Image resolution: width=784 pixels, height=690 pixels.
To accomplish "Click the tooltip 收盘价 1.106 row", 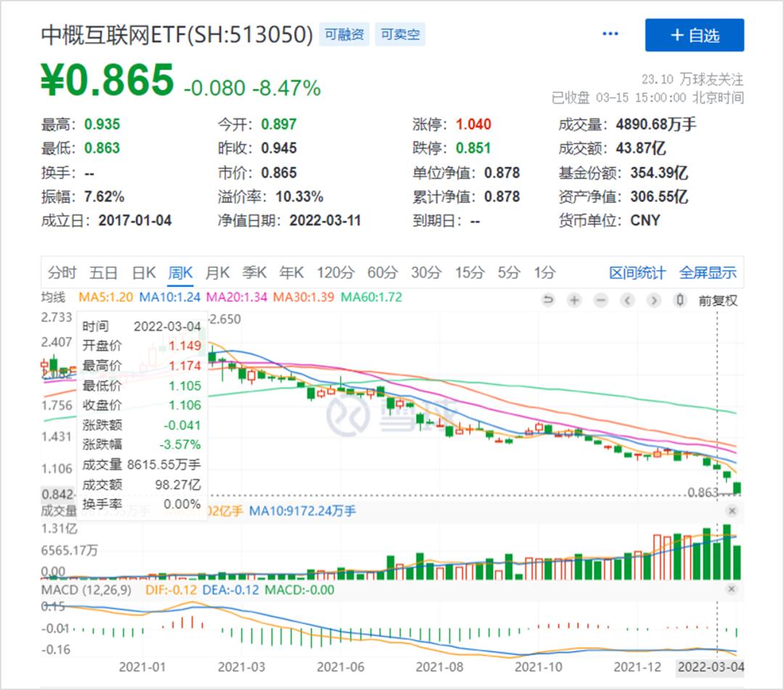I will (142, 405).
